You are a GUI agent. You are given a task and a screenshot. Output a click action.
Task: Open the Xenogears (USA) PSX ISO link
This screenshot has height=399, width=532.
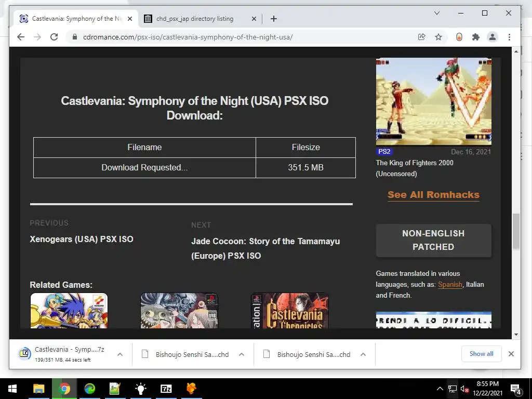[x=82, y=239]
